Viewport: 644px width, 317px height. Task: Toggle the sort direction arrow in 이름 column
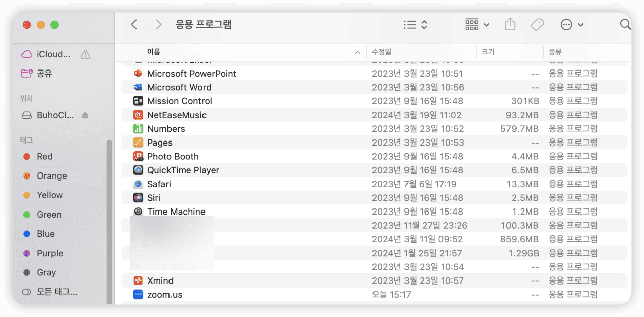tap(358, 52)
